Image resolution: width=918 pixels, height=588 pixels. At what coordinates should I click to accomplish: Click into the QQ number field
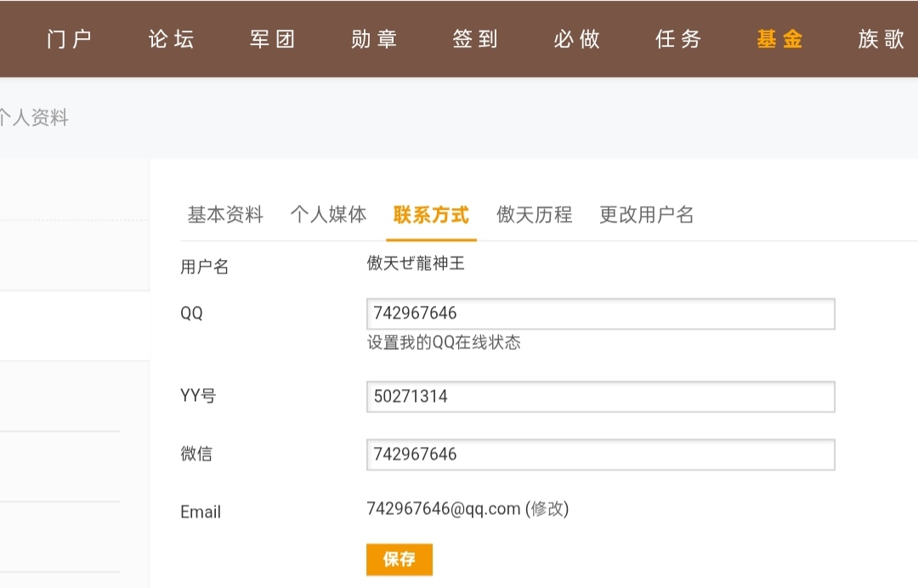[x=600, y=314]
